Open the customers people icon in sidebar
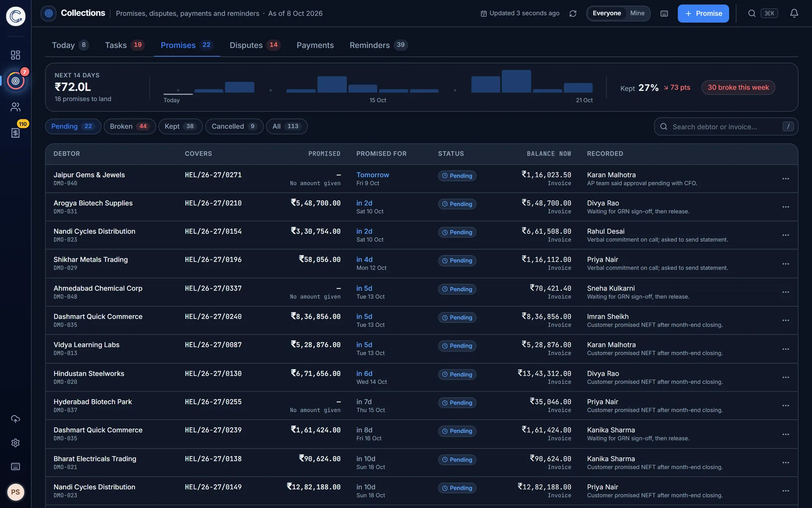 pyautogui.click(x=15, y=107)
